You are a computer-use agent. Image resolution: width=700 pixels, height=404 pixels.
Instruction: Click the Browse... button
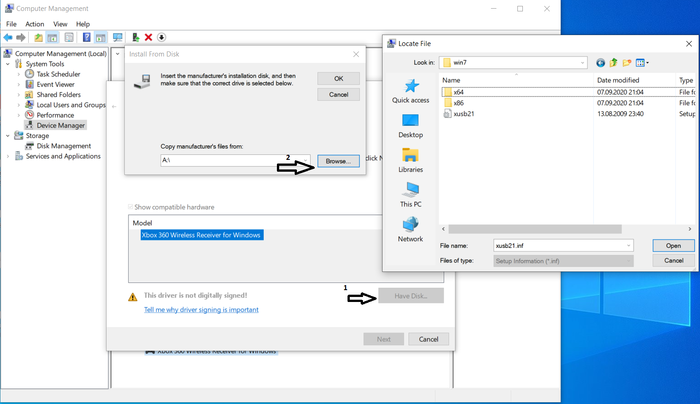pyautogui.click(x=338, y=161)
